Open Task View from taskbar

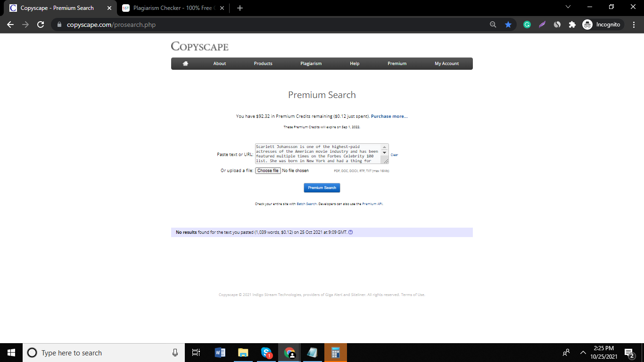click(x=196, y=353)
